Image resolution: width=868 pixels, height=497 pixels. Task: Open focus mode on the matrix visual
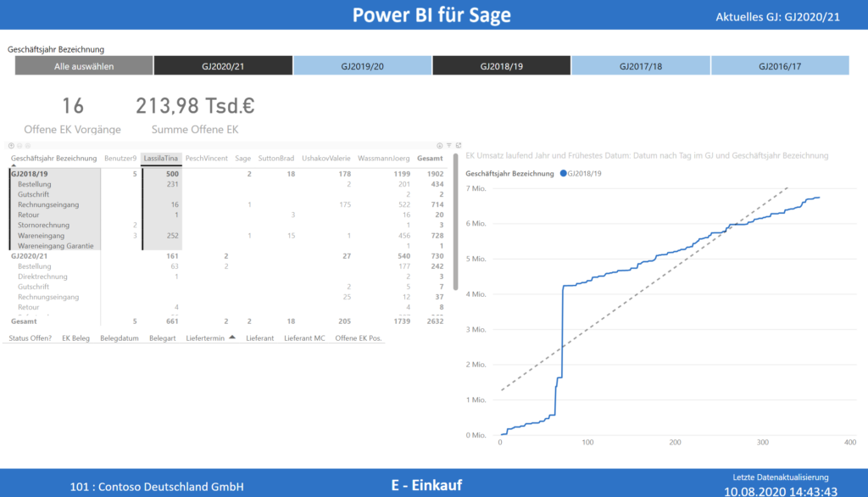coord(459,146)
